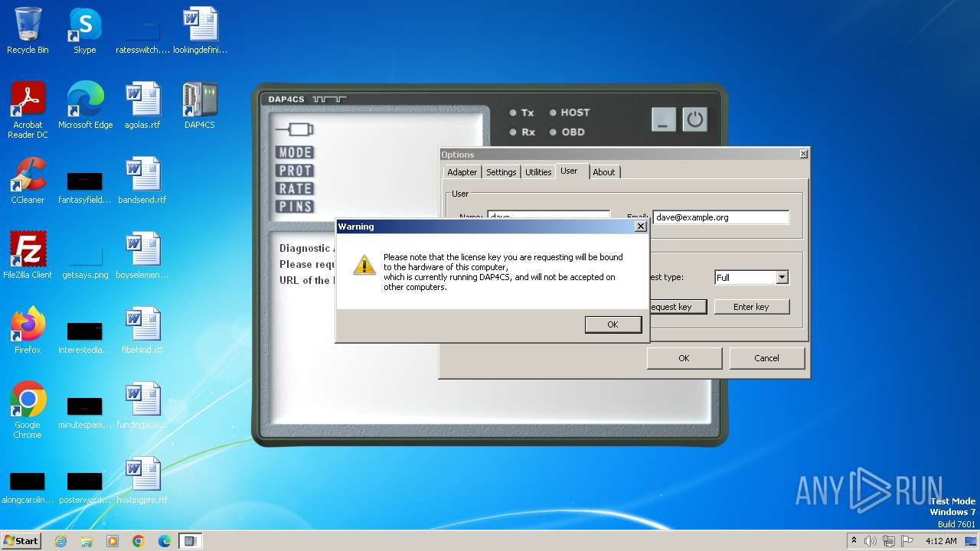
Task: Click the PROT label in DAP4CS
Action: (295, 171)
